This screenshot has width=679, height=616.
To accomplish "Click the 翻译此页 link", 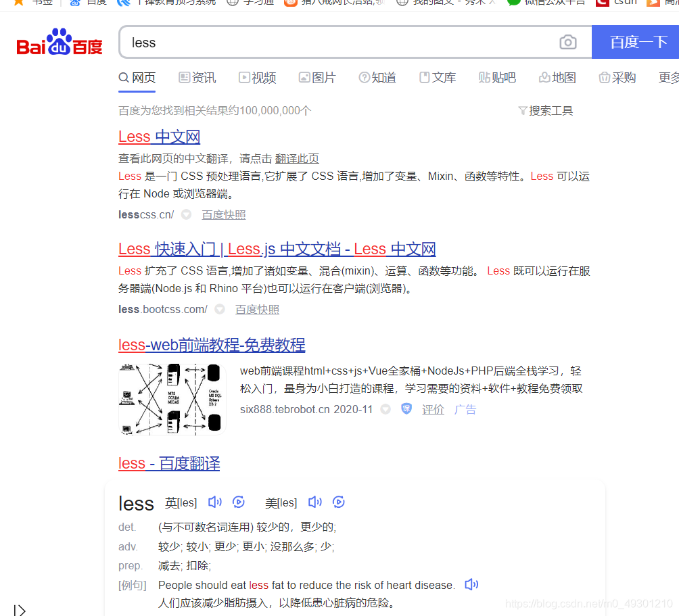I will (x=297, y=159).
